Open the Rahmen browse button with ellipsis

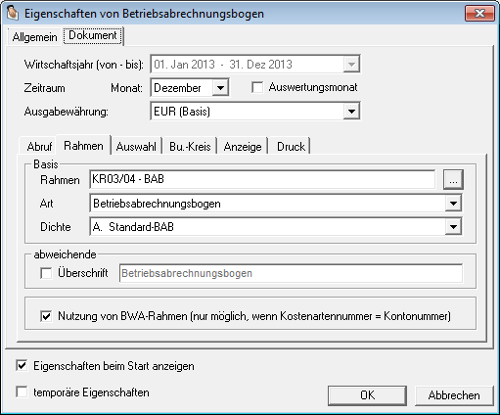(453, 180)
